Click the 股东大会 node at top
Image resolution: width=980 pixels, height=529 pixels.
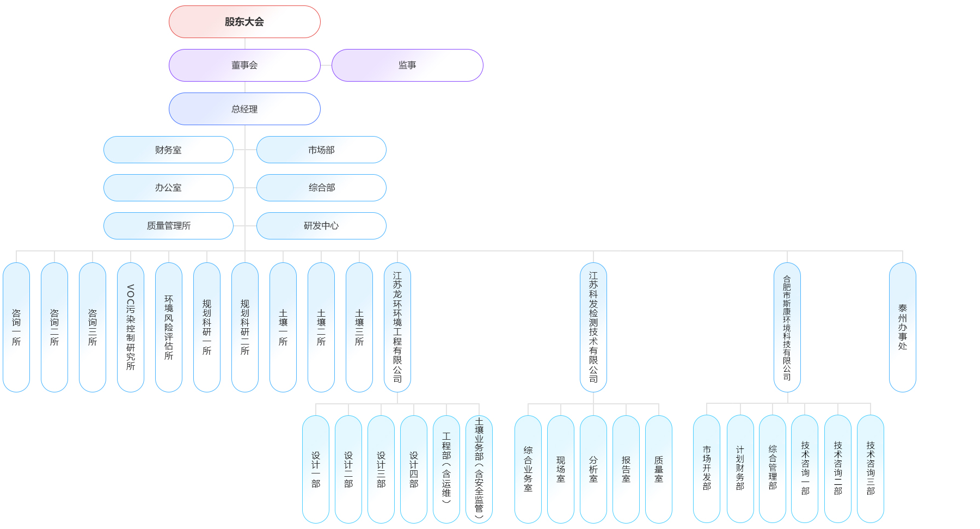point(244,22)
